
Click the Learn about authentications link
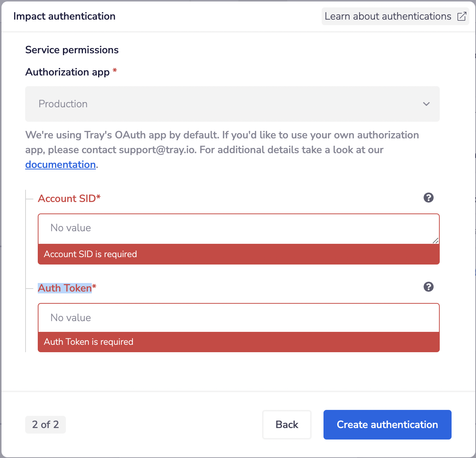pos(387,16)
